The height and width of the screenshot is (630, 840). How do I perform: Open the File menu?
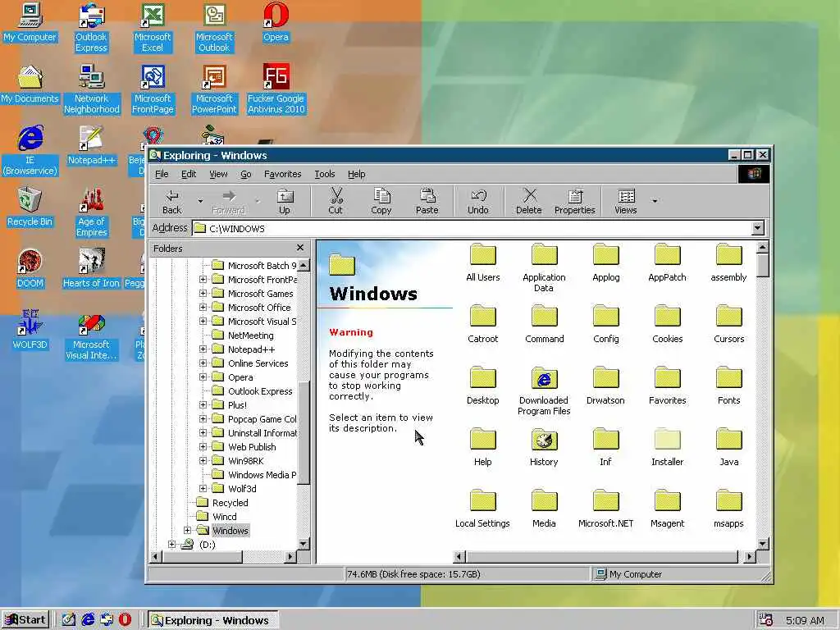(x=162, y=174)
